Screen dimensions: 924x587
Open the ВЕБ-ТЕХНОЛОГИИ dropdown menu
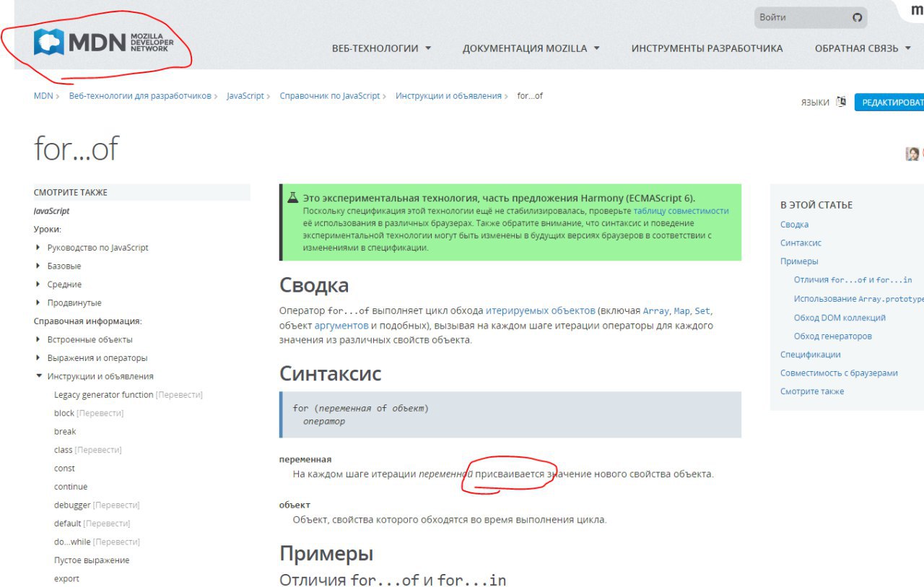(x=381, y=48)
